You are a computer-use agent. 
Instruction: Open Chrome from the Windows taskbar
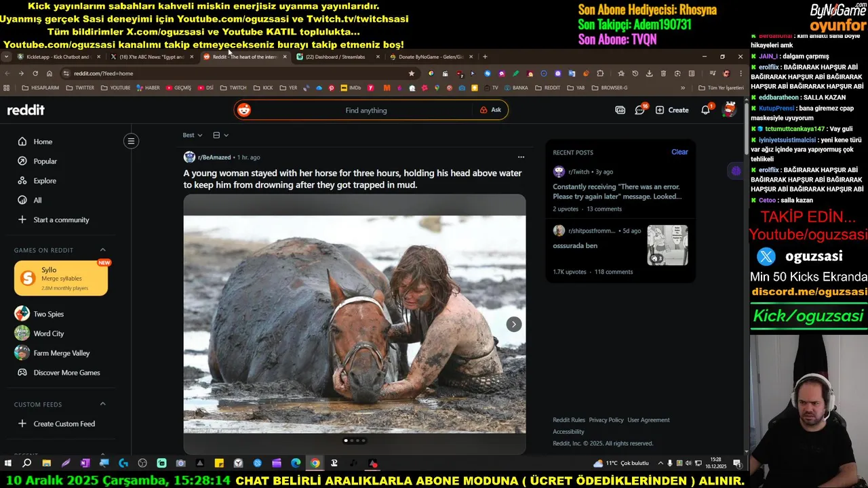315,464
